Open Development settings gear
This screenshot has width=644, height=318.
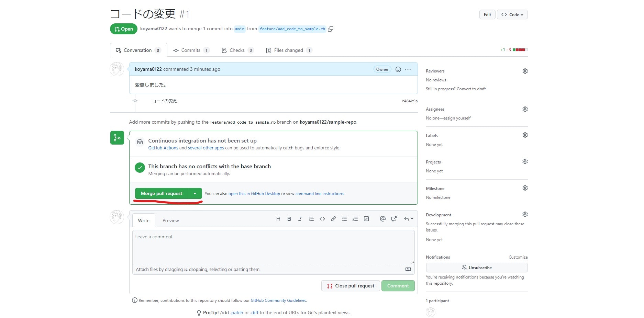click(525, 214)
